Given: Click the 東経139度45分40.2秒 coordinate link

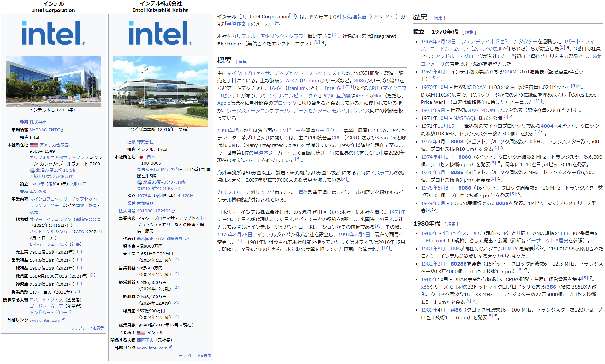Looking at the screenshot, I should coord(158,189).
